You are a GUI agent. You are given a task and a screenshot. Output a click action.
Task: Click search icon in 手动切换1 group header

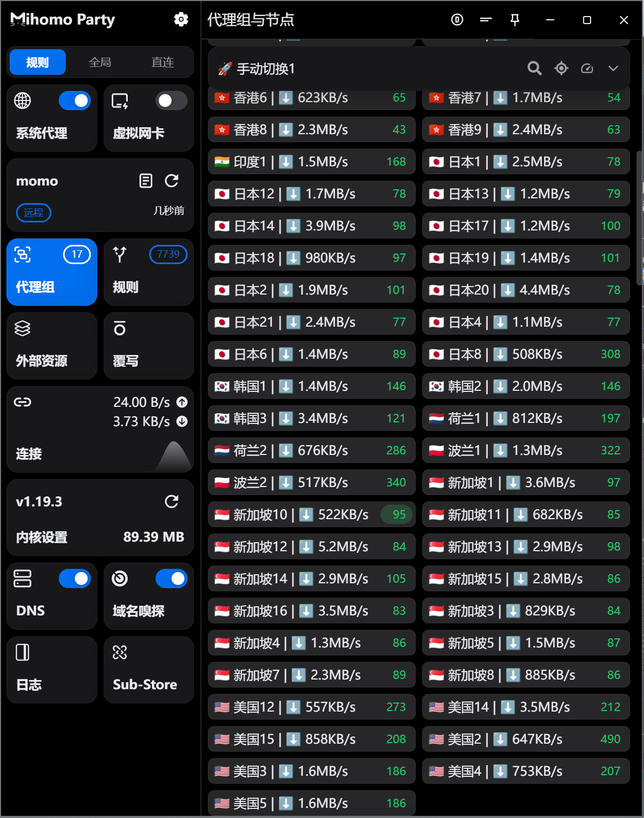coord(534,68)
